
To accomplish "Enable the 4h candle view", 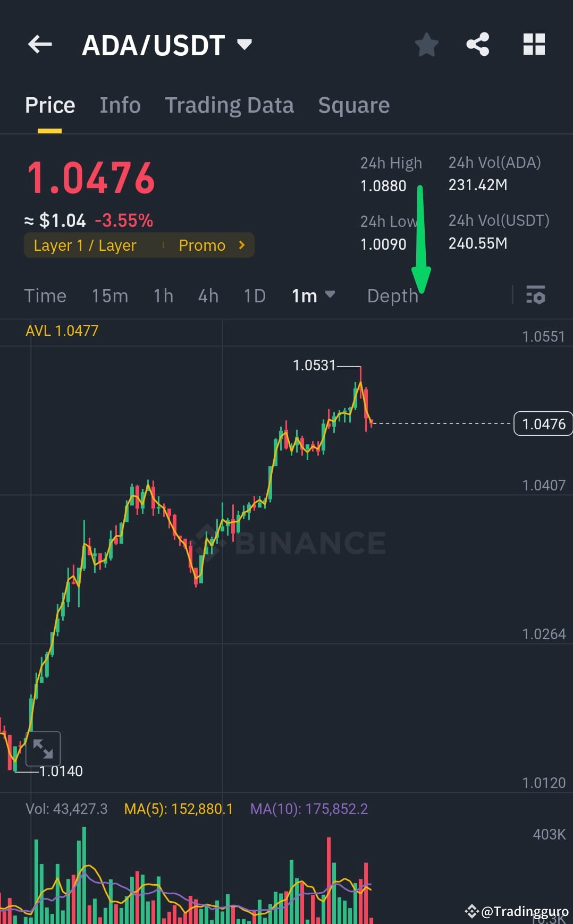I will 208,295.
